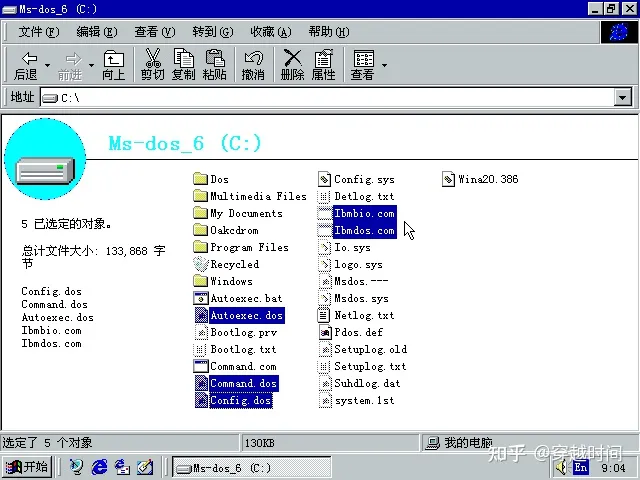This screenshot has height=480, width=640.
Task: Click the Delete (删除) X icon
Action: pos(292,65)
